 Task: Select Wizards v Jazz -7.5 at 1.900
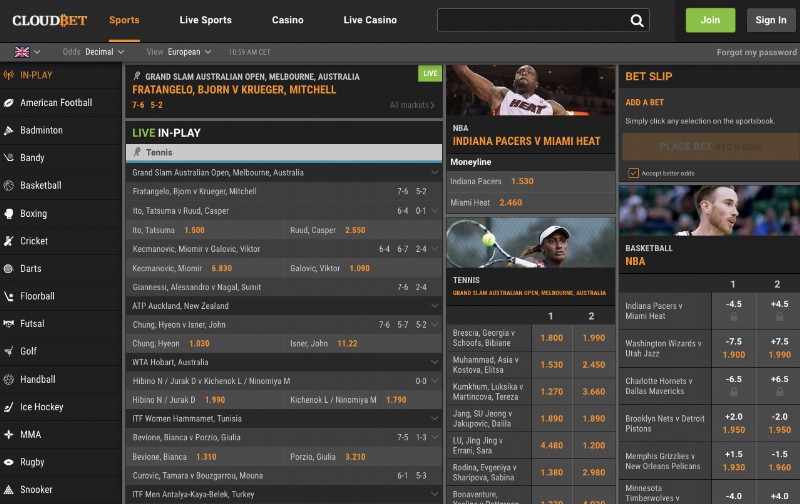click(733, 348)
